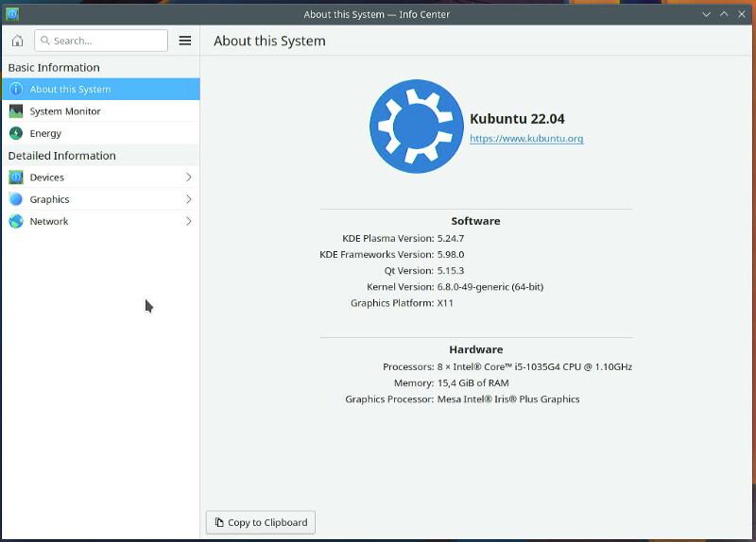Expand the Devices chevron arrow

(188, 178)
